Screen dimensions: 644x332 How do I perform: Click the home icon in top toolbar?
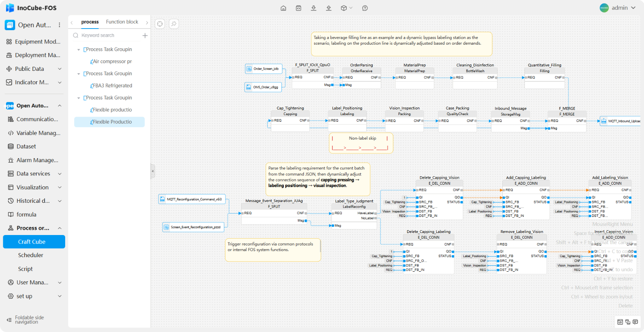tap(283, 8)
